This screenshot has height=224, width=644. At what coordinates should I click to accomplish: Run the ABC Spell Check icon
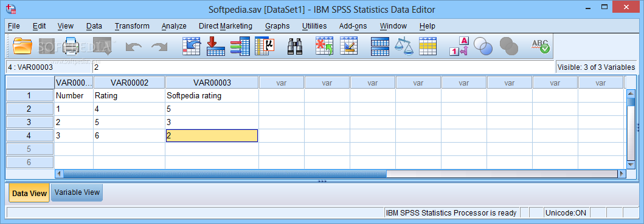(x=540, y=46)
